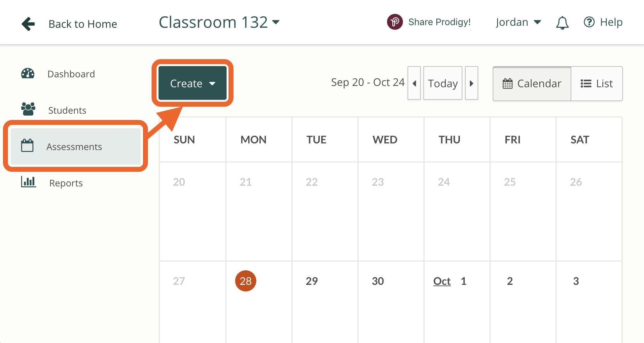Image resolution: width=644 pixels, height=343 pixels.
Task: Open Reports in the sidebar
Action: [x=66, y=183]
